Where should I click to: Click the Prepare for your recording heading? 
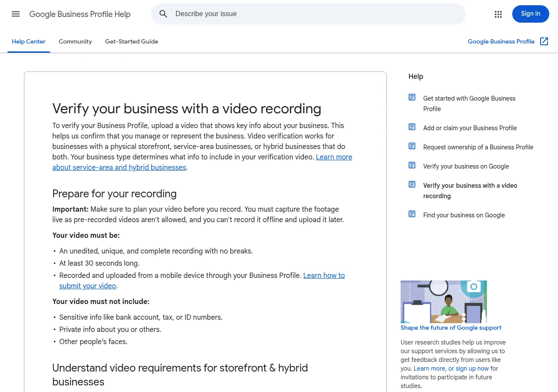click(x=115, y=194)
